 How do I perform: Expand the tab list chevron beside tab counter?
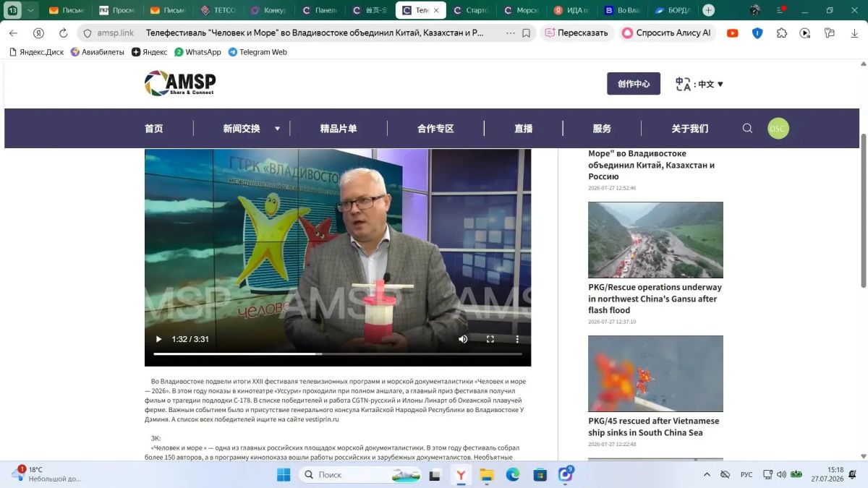click(30, 10)
